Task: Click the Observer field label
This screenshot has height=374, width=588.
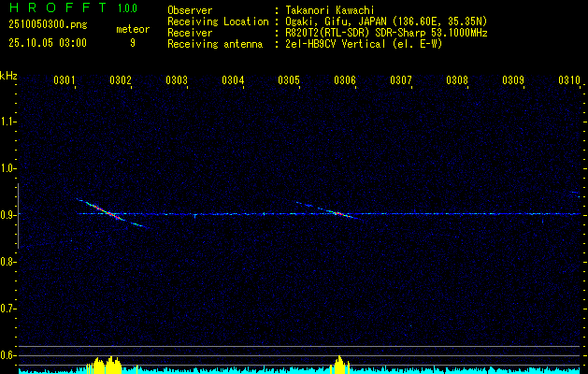Action: 190,10
